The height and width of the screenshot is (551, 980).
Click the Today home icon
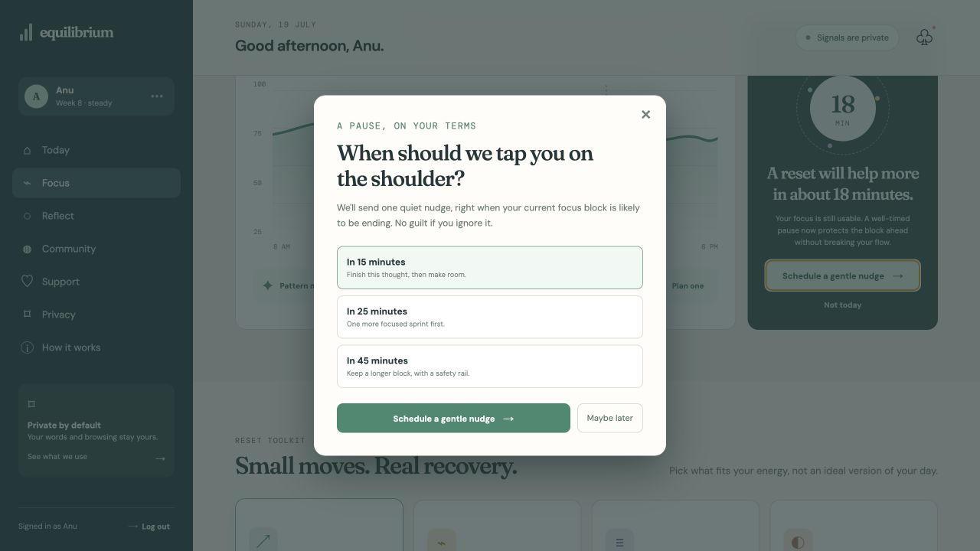coord(28,150)
